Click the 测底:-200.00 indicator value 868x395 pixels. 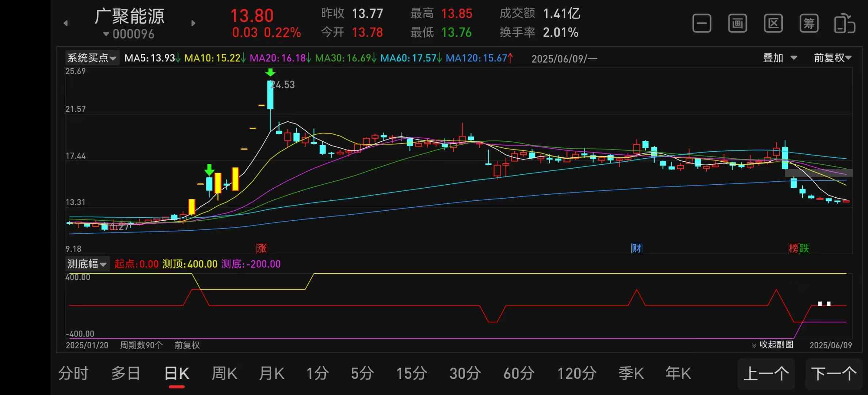coord(251,264)
